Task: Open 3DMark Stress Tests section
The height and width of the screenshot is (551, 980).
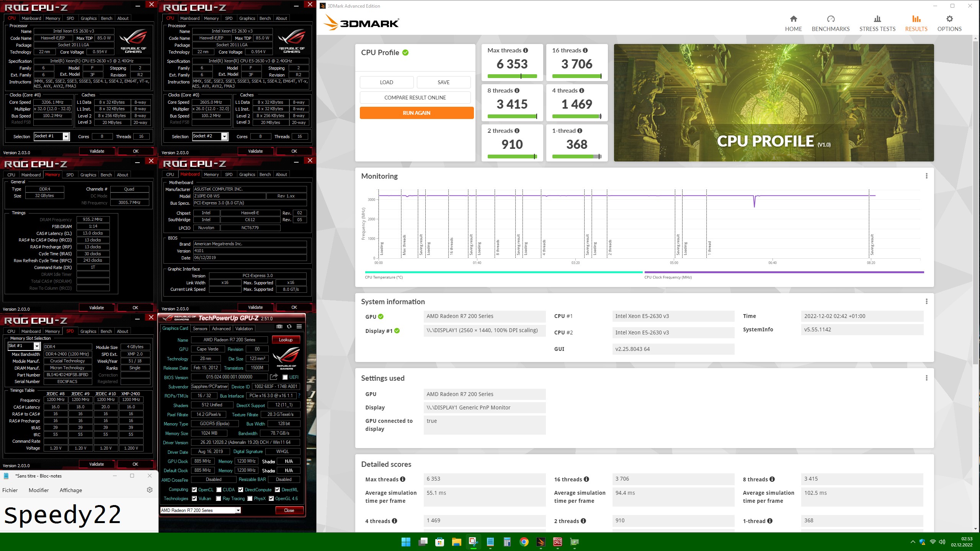Action: (x=877, y=23)
